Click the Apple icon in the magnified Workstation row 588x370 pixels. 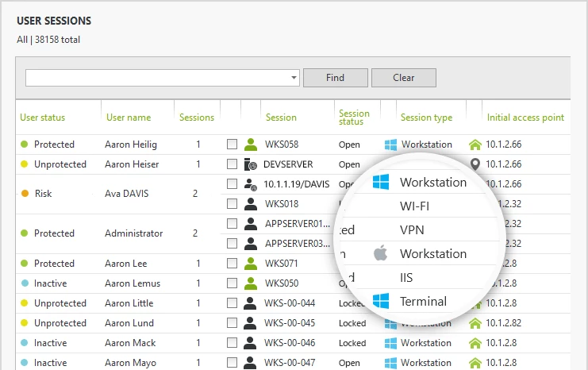(381, 254)
